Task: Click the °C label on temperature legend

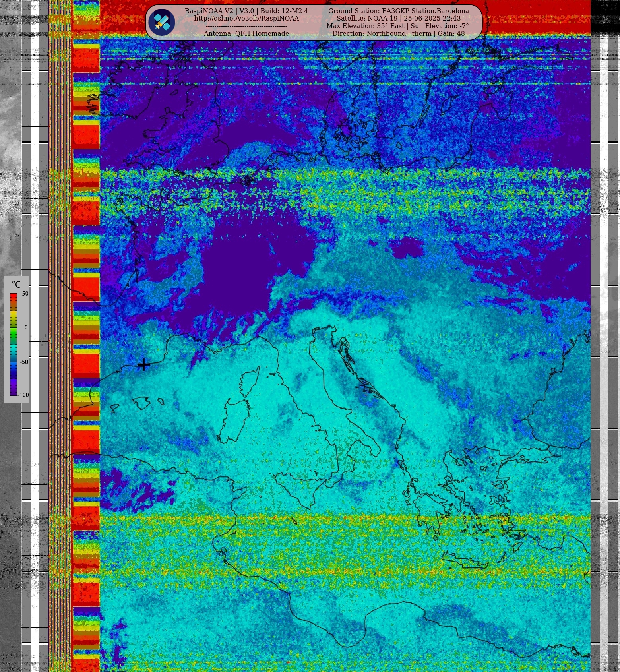Action: click(x=16, y=285)
